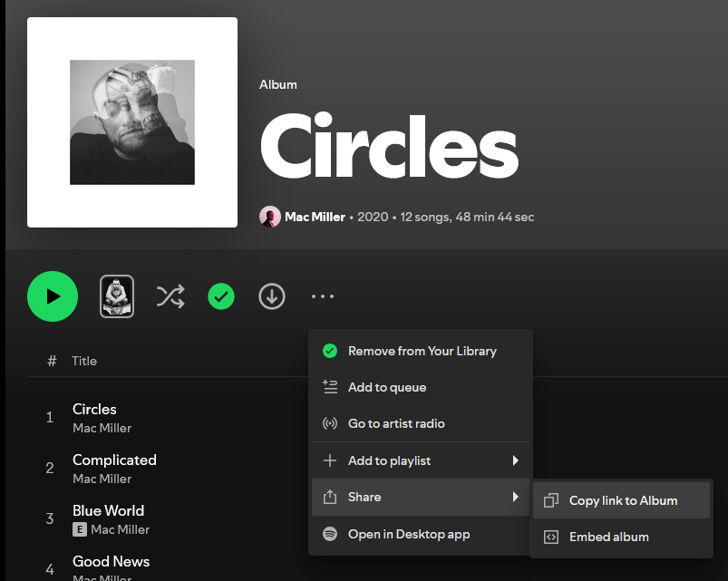728x581 pixels.
Task: Click the Remove from Library checkmark icon
Action: click(x=330, y=351)
